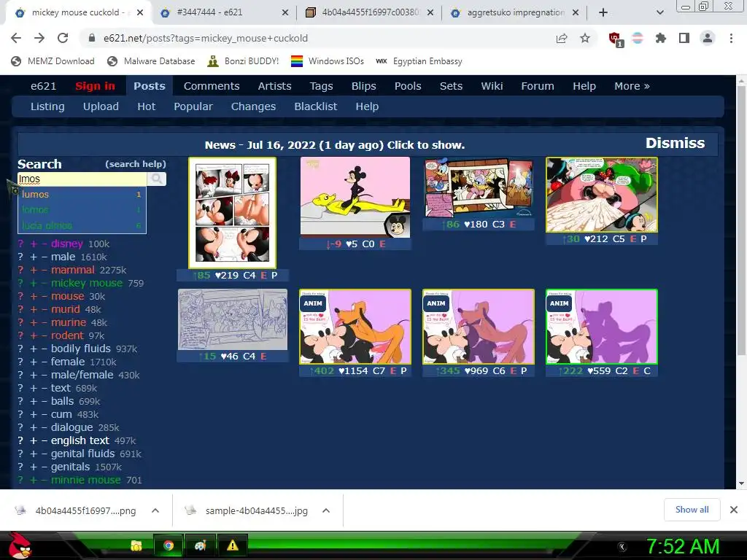
Task: Click the paint palette taskbar icon
Action: (200, 545)
